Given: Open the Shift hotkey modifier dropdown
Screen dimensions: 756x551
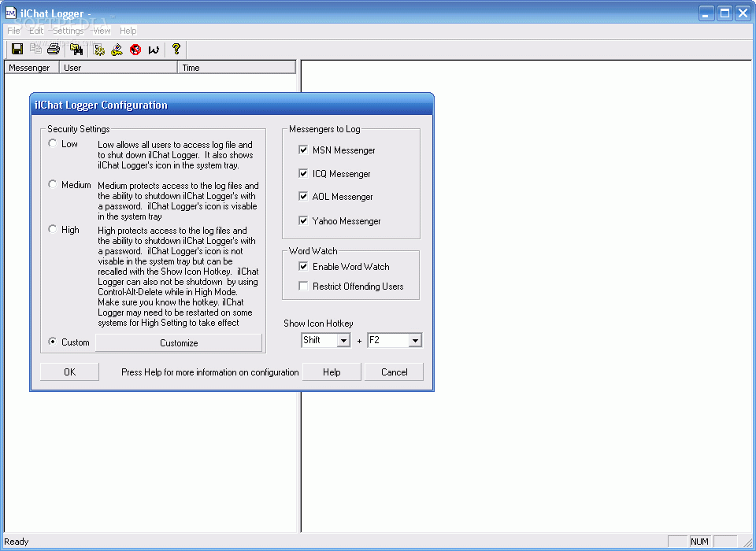Looking at the screenshot, I should tap(343, 340).
